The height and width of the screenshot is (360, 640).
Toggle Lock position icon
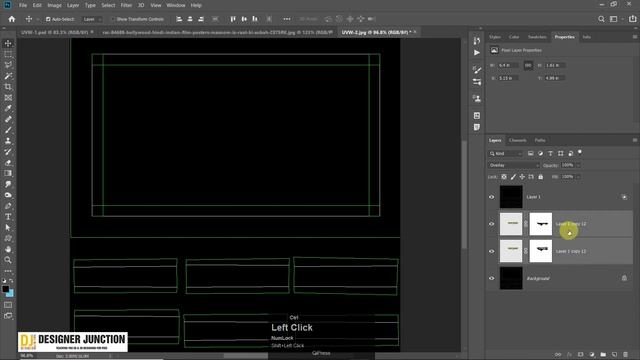click(x=522, y=177)
